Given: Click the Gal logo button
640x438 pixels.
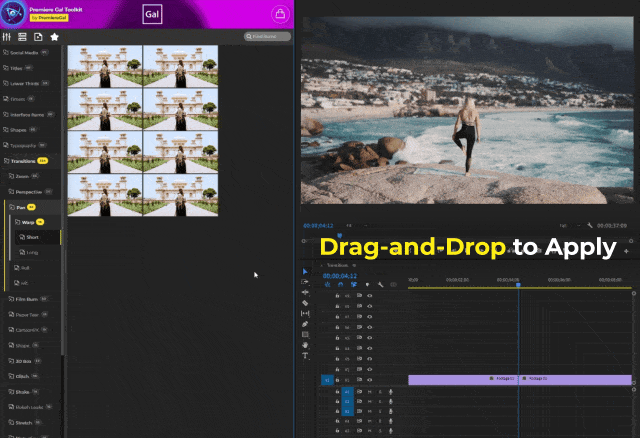Looking at the screenshot, I should [153, 15].
